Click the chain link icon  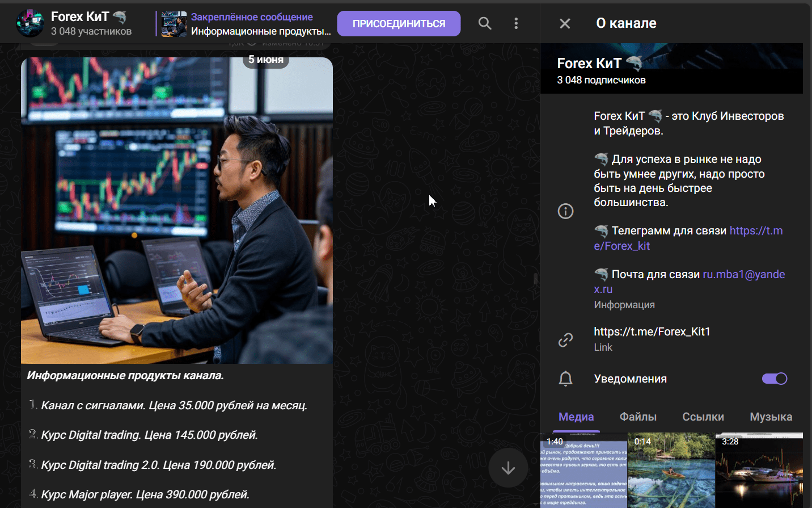pos(565,339)
